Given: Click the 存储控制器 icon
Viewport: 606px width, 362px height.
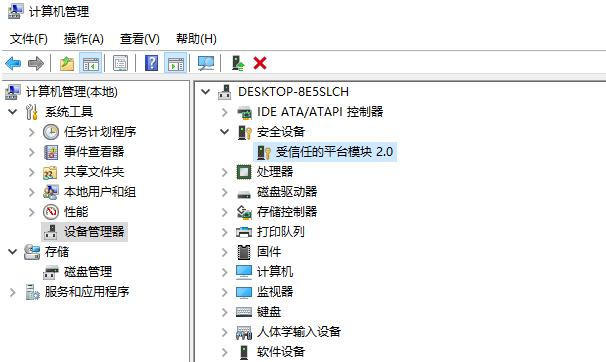Looking at the screenshot, I should point(244,212).
